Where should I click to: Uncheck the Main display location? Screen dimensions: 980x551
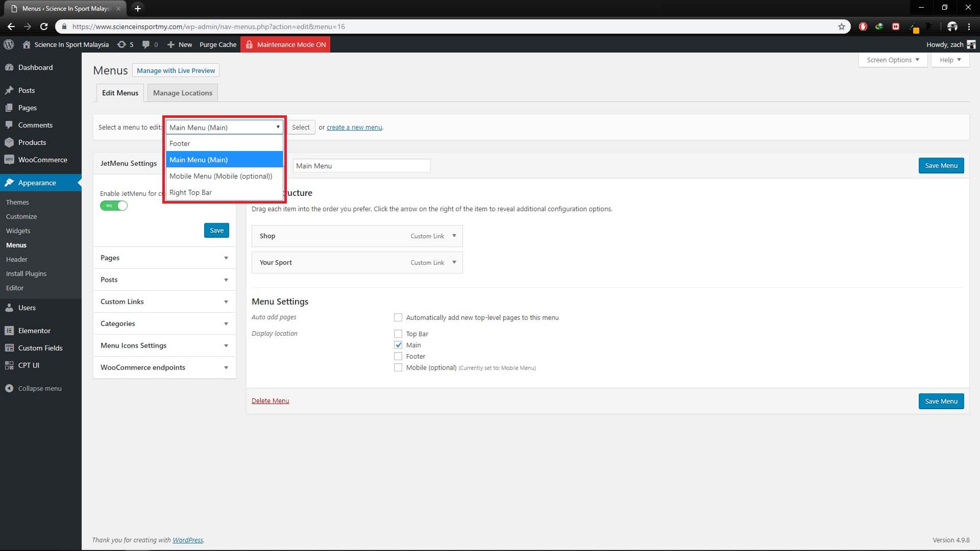[x=398, y=345]
